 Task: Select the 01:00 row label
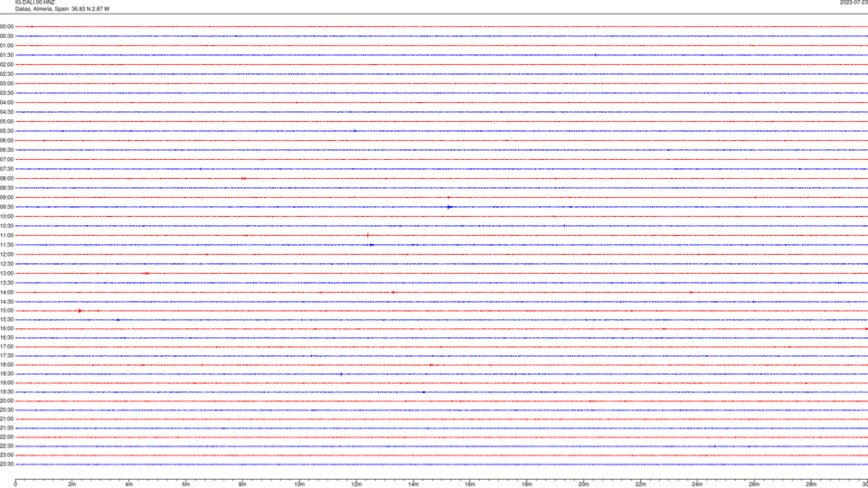click(x=6, y=46)
